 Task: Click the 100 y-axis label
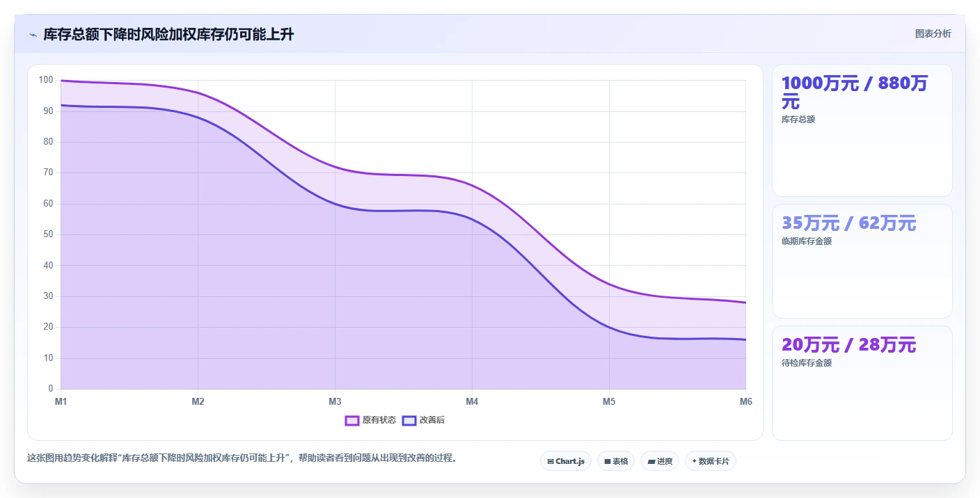46,80
